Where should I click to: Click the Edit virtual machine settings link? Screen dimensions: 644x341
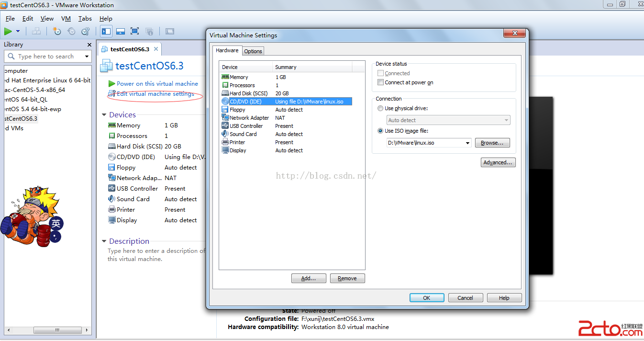(x=155, y=94)
